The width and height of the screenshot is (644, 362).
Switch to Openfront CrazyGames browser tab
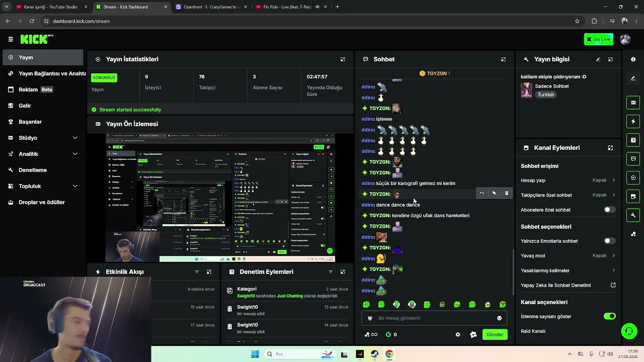pyautogui.click(x=211, y=7)
